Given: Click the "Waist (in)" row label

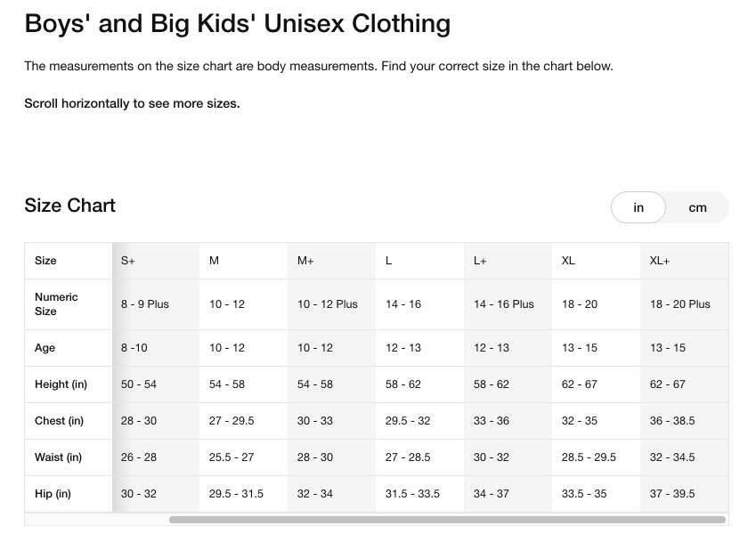Looking at the screenshot, I should [58, 457].
